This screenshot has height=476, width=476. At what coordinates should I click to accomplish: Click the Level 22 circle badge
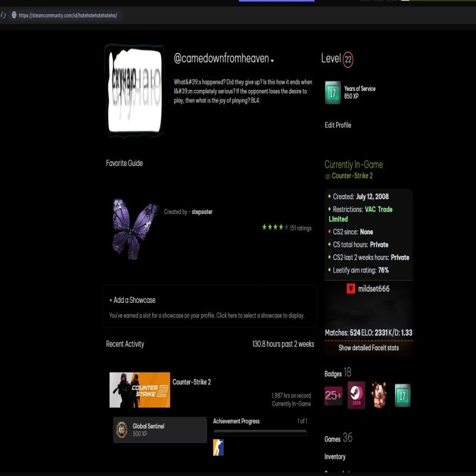348,59
